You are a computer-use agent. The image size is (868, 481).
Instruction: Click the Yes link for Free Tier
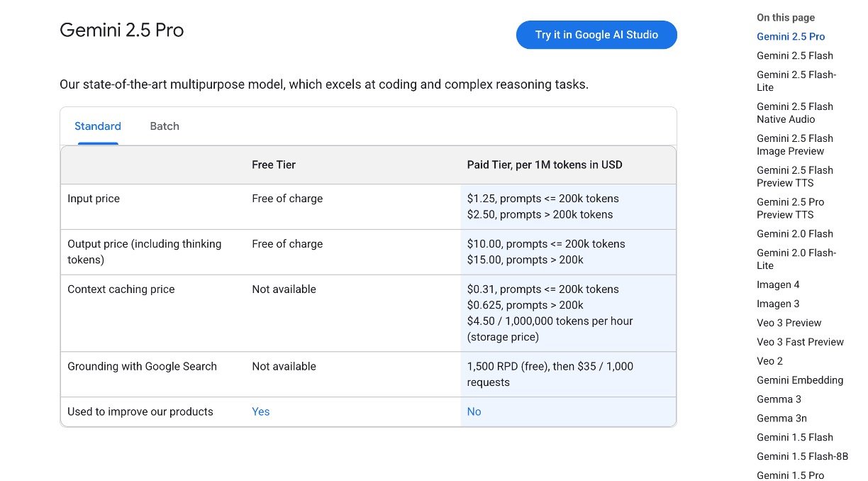(x=261, y=411)
